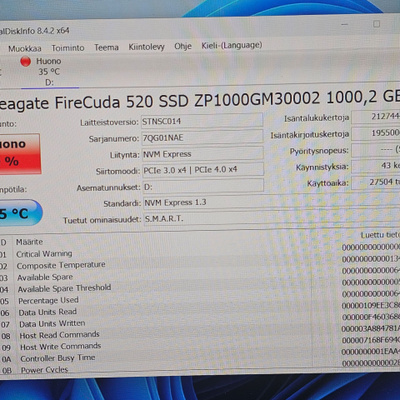
Task: Minimize the CrystalDiskInfo window
Action: pyautogui.click(x=345, y=25)
